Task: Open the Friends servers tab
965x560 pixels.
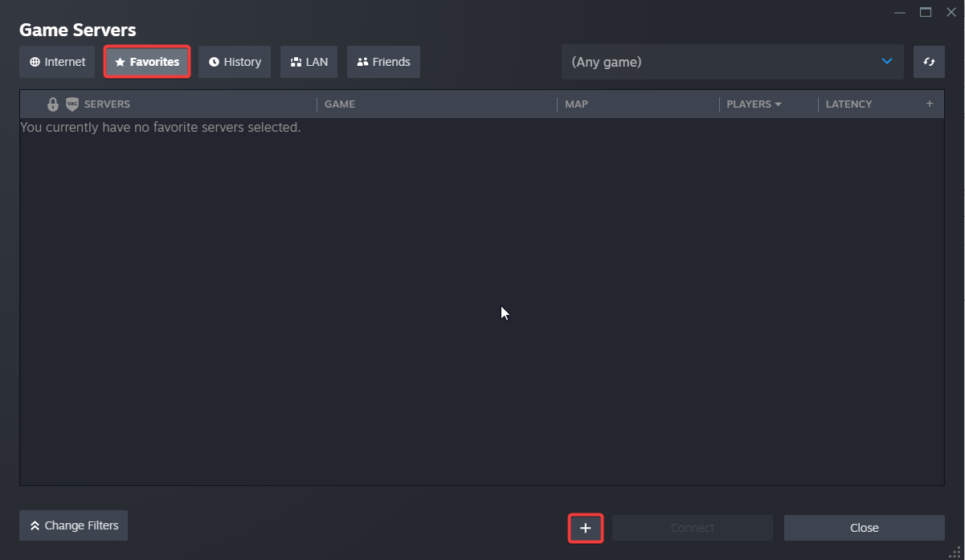Action: [383, 62]
